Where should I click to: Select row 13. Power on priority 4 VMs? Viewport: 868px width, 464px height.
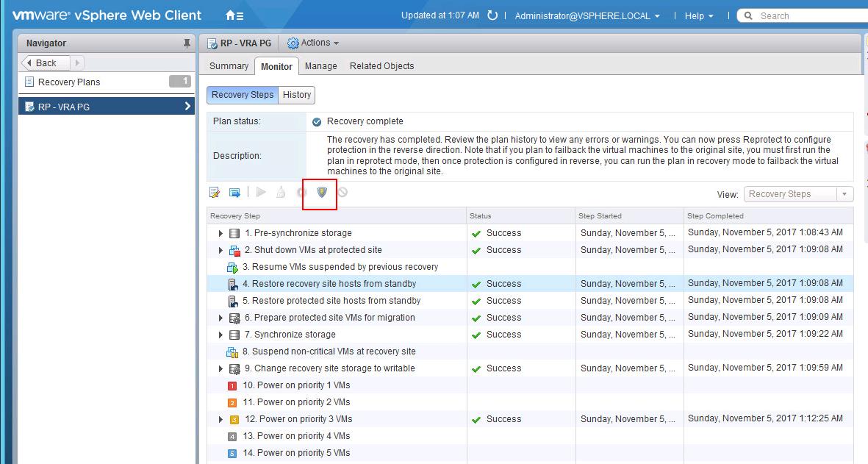pos(530,436)
